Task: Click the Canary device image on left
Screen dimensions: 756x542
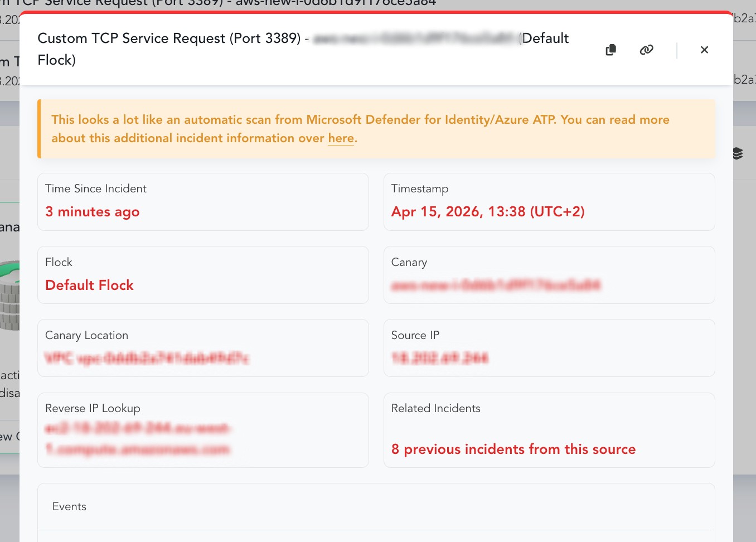Action: coord(9,296)
